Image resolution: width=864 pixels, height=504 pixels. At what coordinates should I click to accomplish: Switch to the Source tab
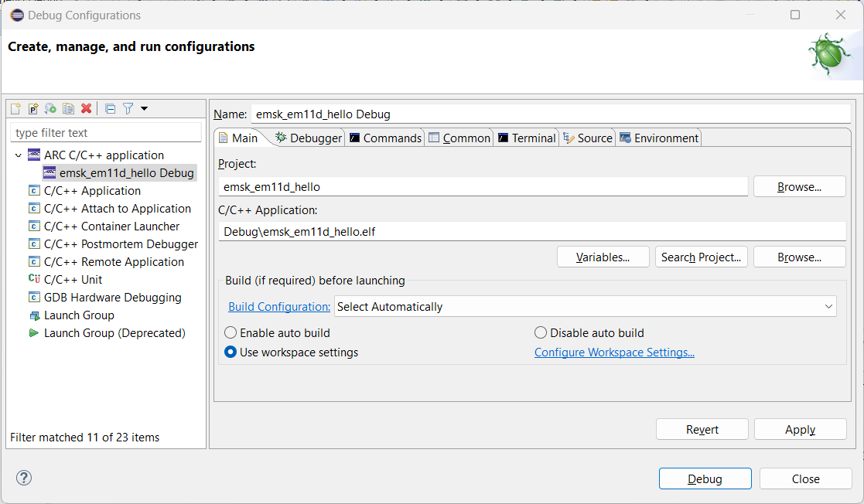pos(587,138)
